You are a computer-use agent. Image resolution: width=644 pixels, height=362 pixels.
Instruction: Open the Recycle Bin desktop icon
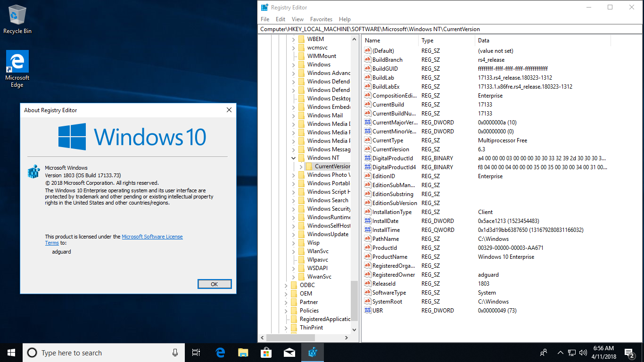[17, 19]
